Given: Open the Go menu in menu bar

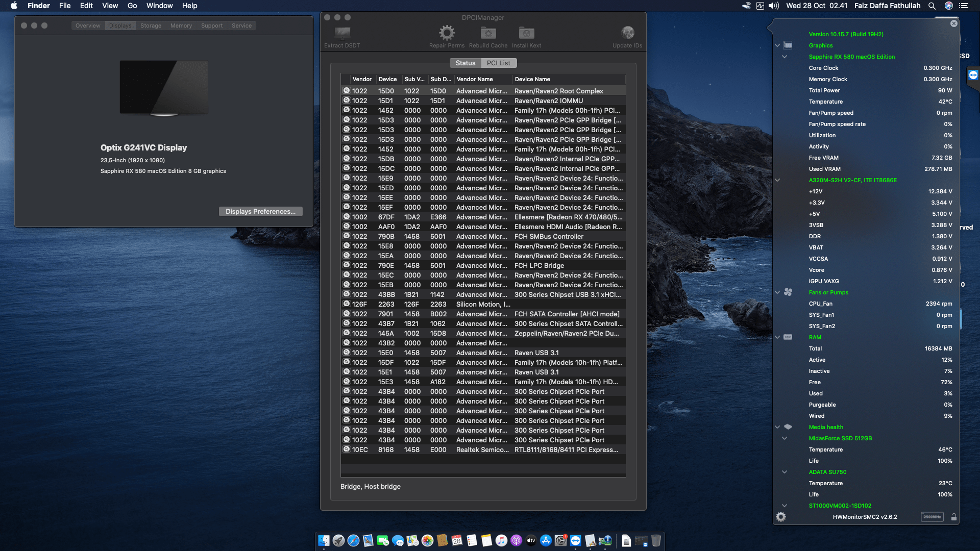Looking at the screenshot, I should pyautogui.click(x=132, y=6).
